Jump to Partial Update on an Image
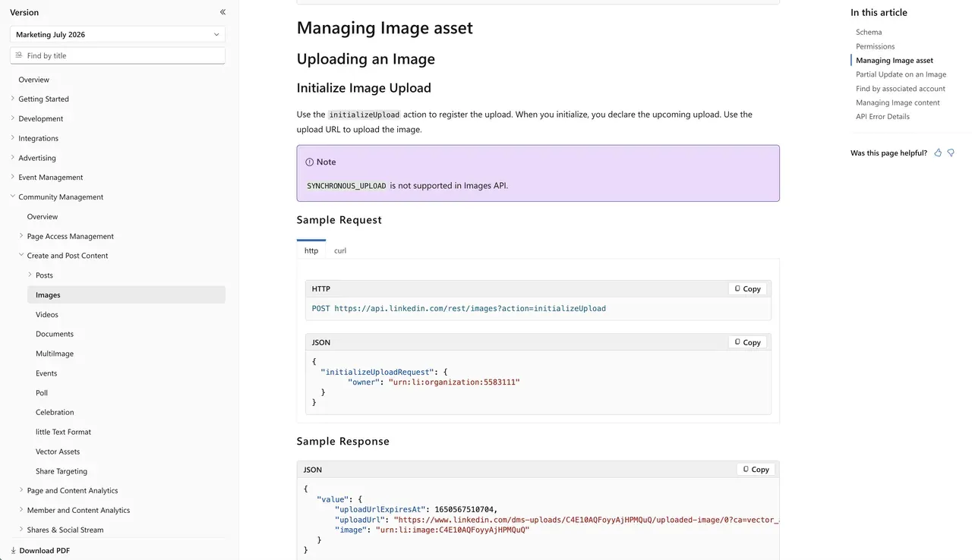 coord(901,74)
